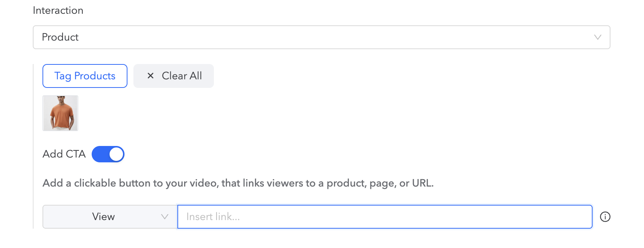Click the Insert link placeholder text
644x248 pixels.
click(213, 217)
